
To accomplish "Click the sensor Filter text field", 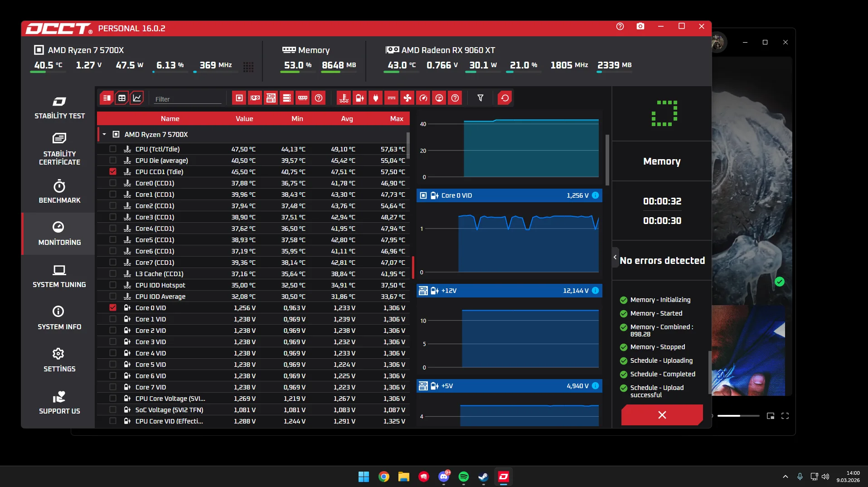I will click(188, 99).
